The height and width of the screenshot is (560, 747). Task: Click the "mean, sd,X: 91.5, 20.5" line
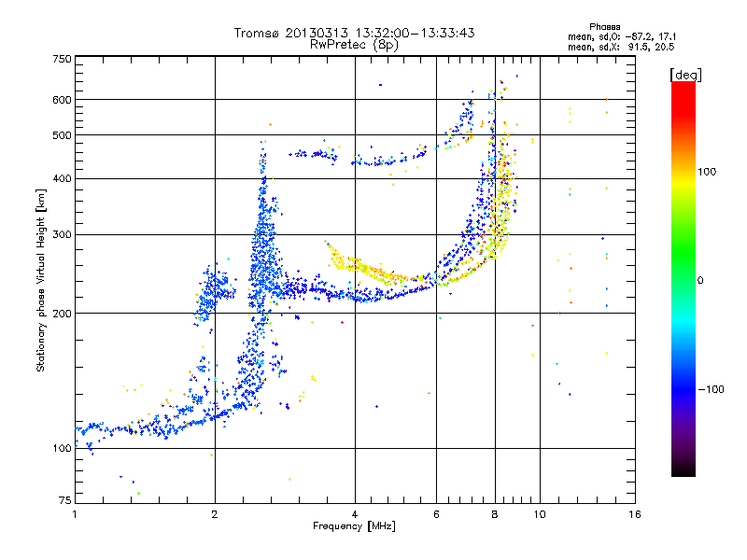[621, 47]
